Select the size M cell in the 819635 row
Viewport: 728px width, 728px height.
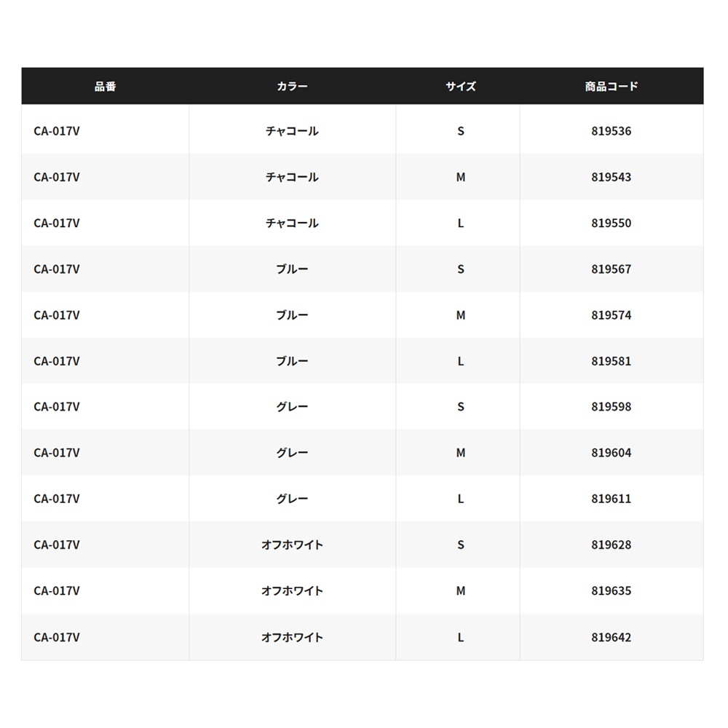pos(461,590)
